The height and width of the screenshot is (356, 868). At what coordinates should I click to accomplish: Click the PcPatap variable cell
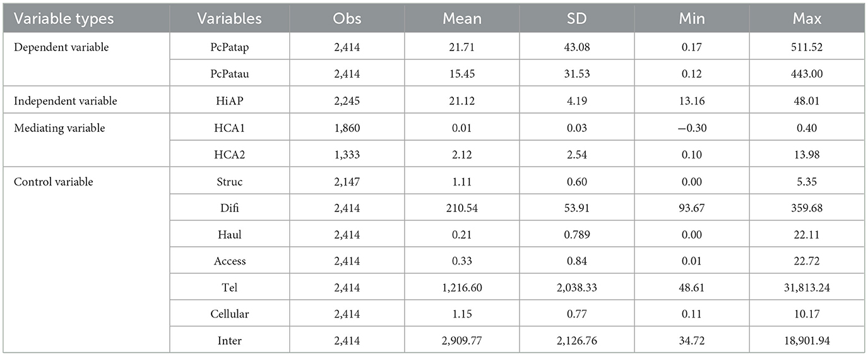pos(229,47)
